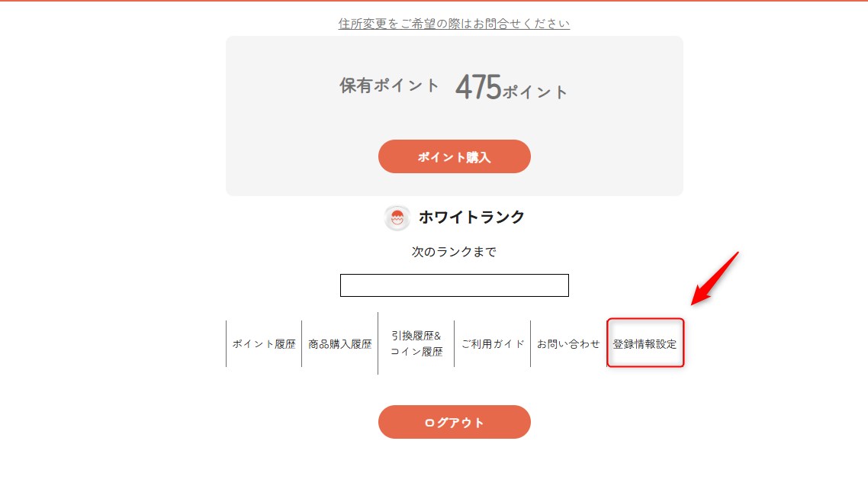Open the ご利用ガイド menu item

pyautogui.click(x=493, y=344)
